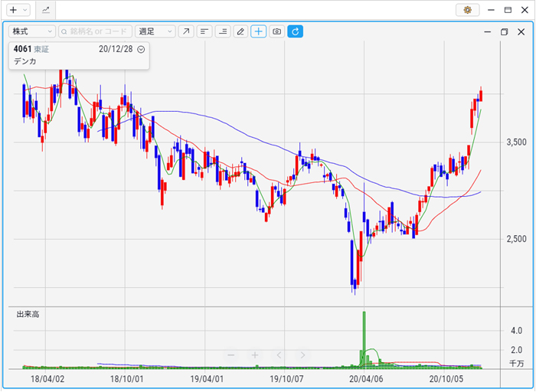Expand the 20/12/28 date info chevron
The width and height of the screenshot is (536, 392).
click(x=141, y=49)
